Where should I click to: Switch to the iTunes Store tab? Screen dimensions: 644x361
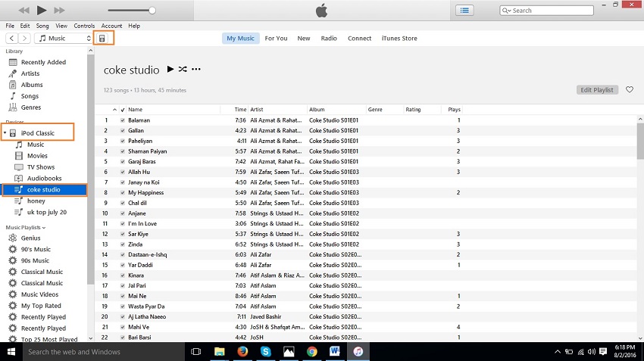click(x=399, y=38)
